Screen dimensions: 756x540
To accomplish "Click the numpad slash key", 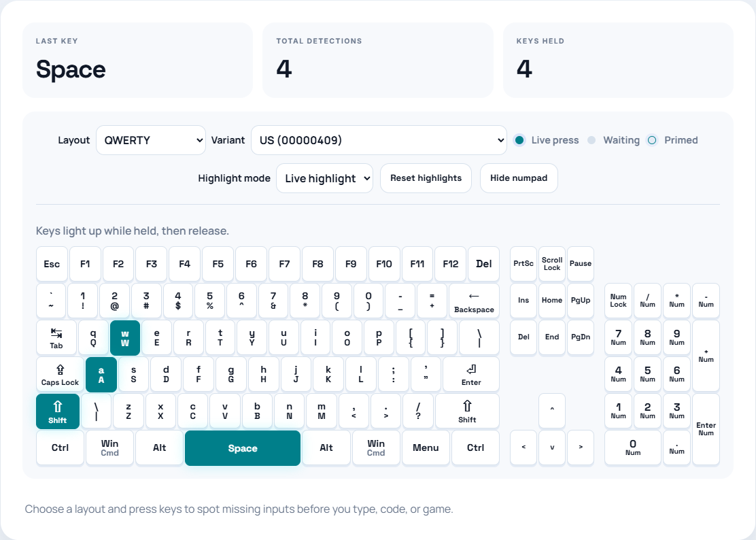I will 647,301.
